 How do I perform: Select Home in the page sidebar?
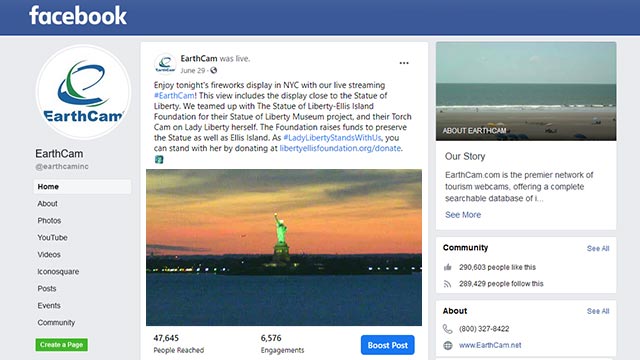point(82,187)
